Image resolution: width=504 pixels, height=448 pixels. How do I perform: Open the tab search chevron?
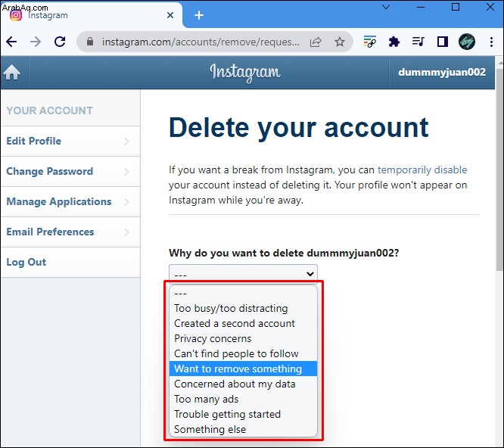pos(386,7)
